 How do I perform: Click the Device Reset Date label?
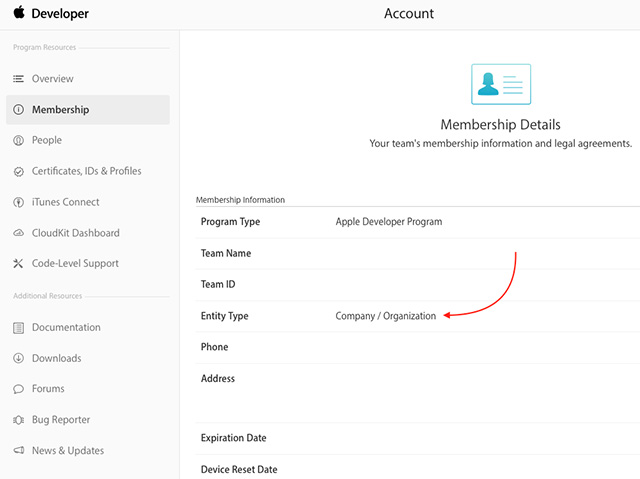coord(239,469)
